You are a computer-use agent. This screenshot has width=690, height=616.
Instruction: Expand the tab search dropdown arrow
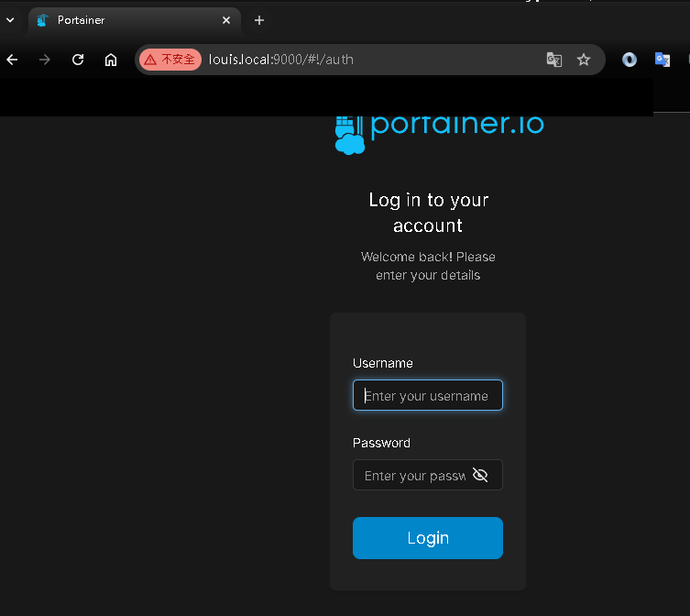click(x=10, y=19)
